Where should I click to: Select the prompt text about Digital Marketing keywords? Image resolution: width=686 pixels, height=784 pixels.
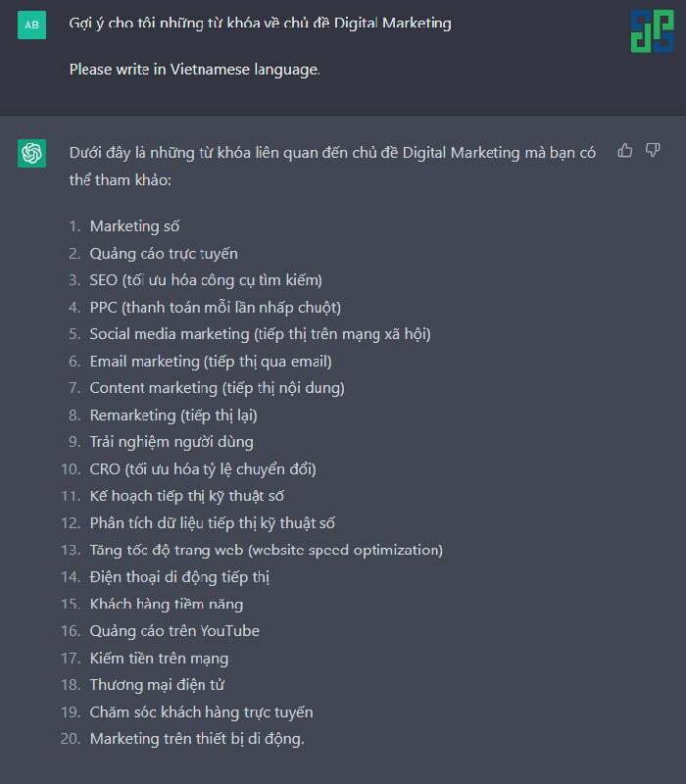click(x=260, y=23)
